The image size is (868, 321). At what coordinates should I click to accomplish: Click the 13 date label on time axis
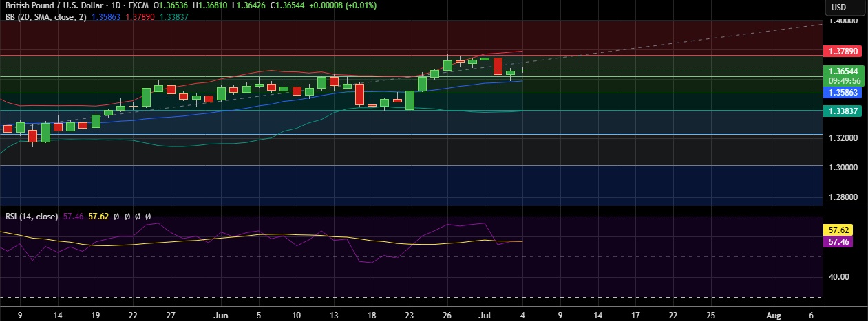335,314
